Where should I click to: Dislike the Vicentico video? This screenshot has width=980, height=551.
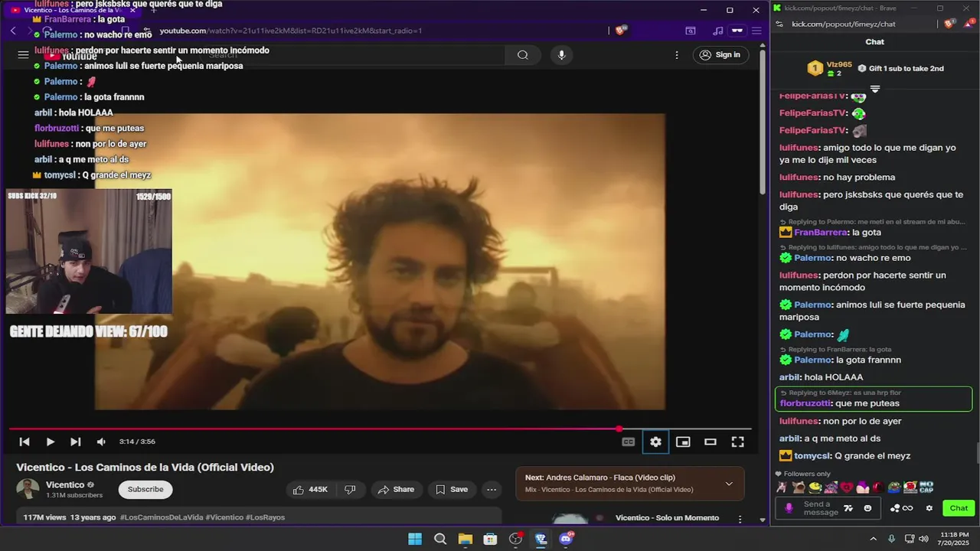[350, 490]
